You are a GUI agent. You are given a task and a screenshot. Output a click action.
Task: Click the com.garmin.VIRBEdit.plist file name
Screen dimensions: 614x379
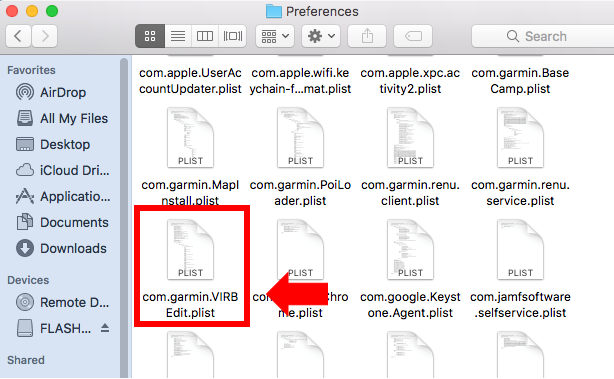tap(190, 305)
